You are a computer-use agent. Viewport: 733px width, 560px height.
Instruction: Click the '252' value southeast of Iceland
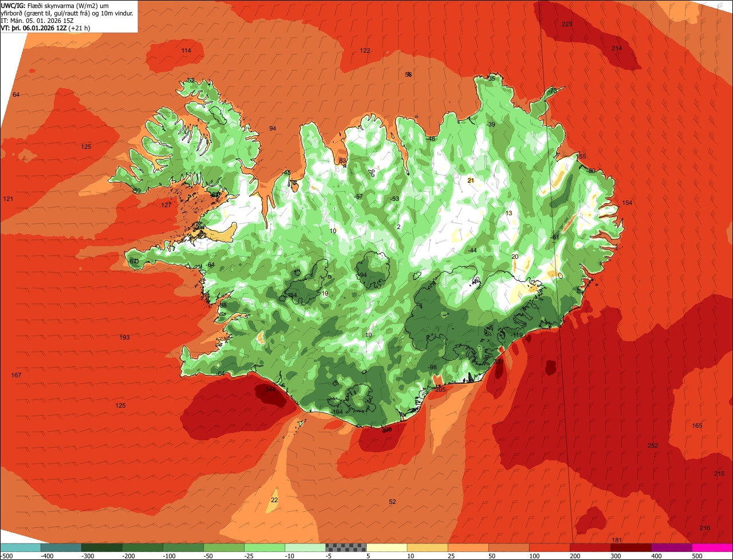[x=653, y=445]
